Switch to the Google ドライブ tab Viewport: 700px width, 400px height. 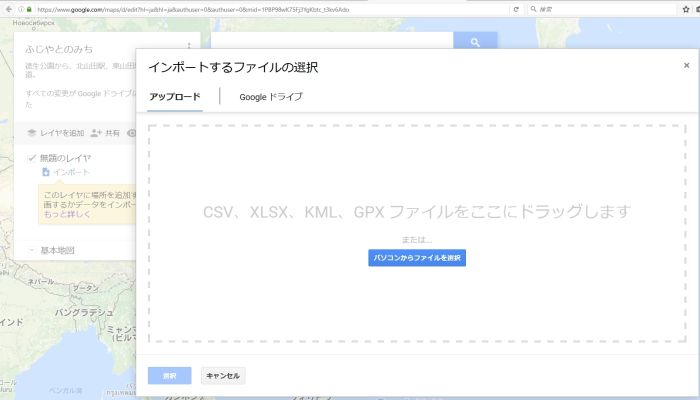pyautogui.click(x=271, y=97)
